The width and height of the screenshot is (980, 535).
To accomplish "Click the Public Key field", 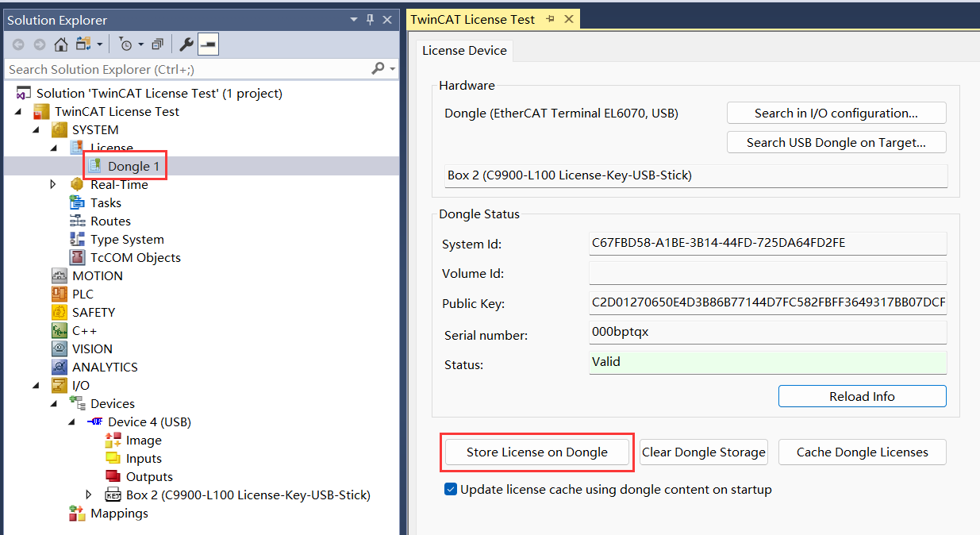I will pos(768,302).
